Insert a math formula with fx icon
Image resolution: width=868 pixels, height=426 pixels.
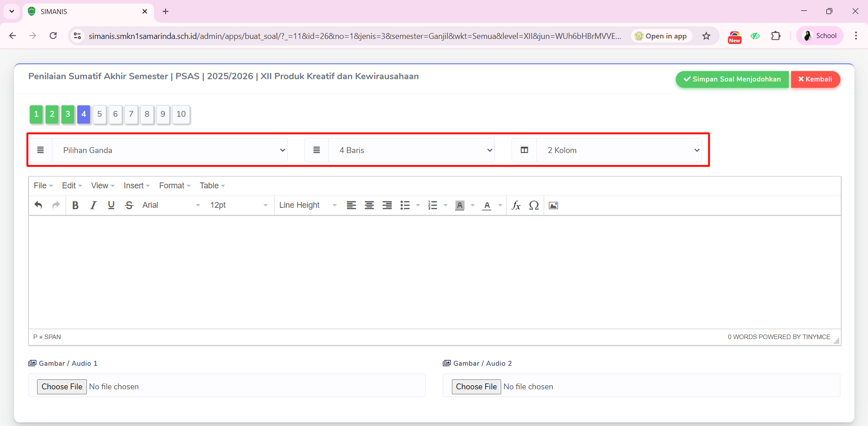coord(516,206)
